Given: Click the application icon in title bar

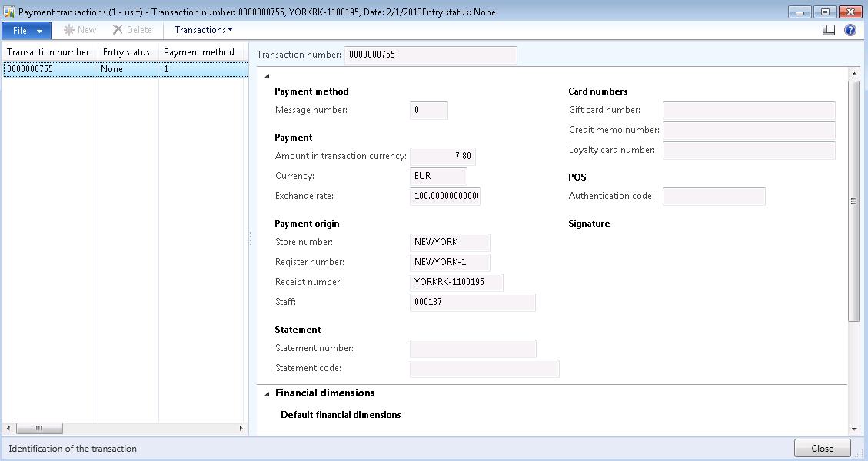Looking at the screenshot, I should (x=9, y=12).
